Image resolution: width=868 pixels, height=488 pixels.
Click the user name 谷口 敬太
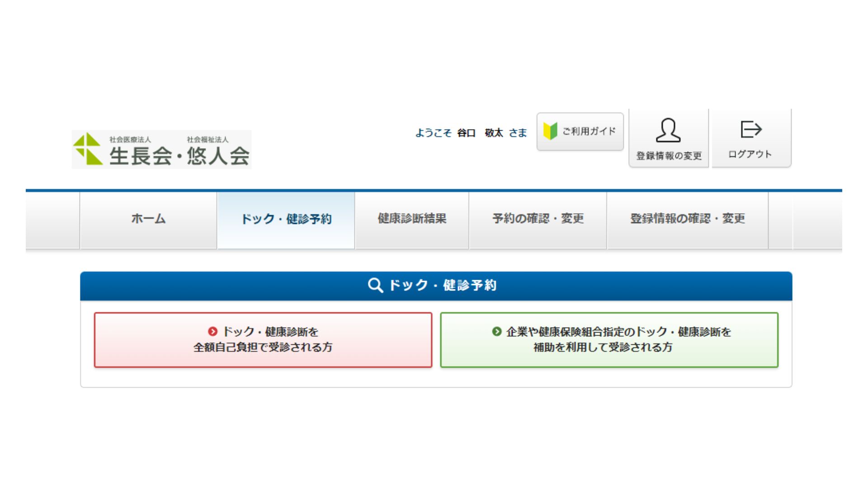(x=480, y=133)
